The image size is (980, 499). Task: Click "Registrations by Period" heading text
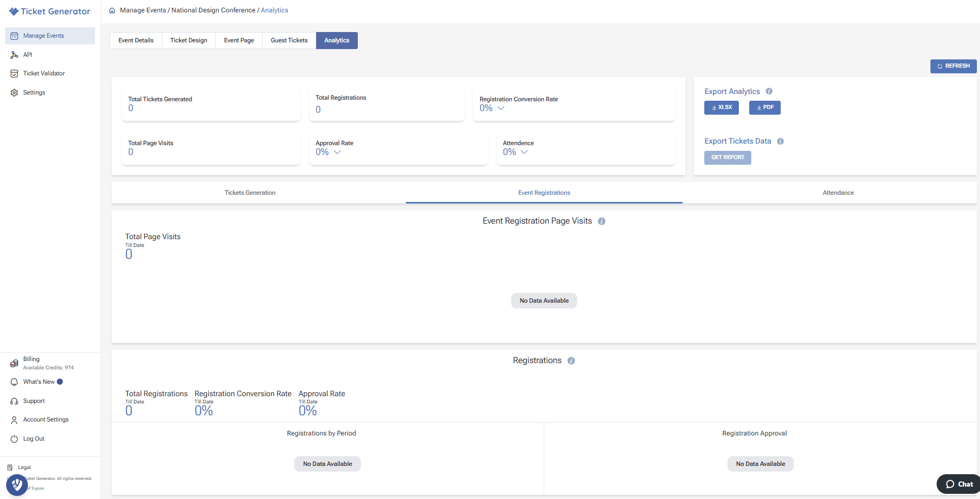click(x=322, y=433)
